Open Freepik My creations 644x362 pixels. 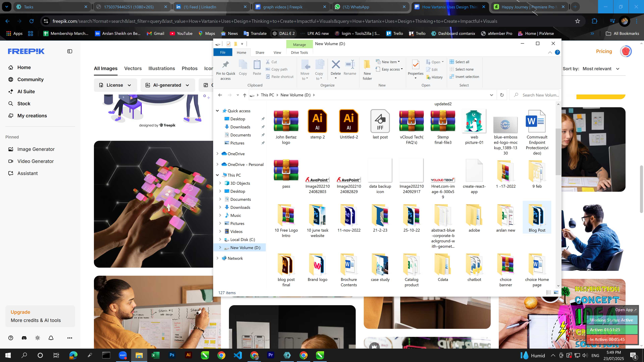(x=32, y=116)
